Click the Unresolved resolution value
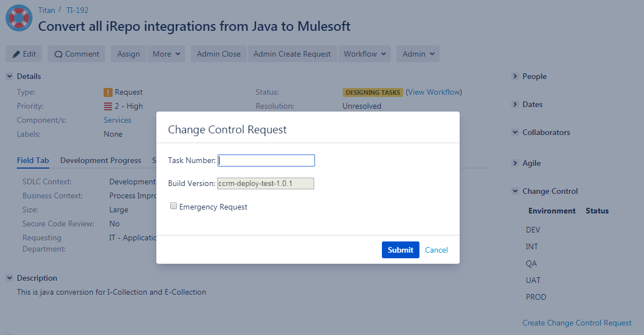The height and width of the screenshot is (335, 644). click(x=362, y=106)
